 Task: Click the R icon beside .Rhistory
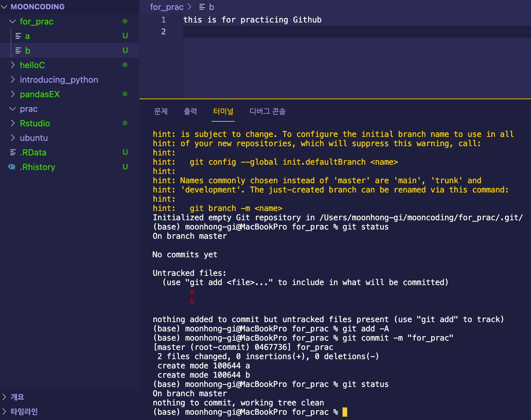[12, 167]
